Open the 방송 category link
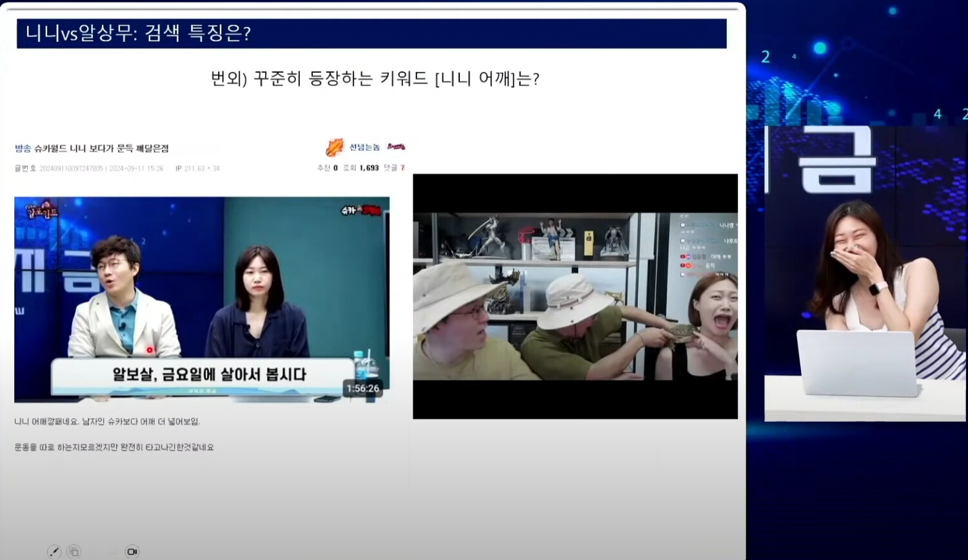968x560 pixels. pyautogui.click(x=23, y=148)
